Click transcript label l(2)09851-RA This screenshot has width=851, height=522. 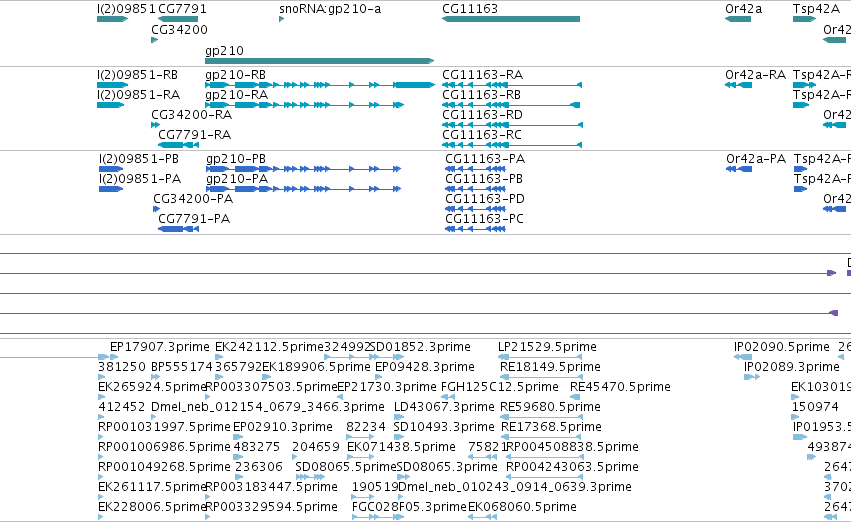138,95
